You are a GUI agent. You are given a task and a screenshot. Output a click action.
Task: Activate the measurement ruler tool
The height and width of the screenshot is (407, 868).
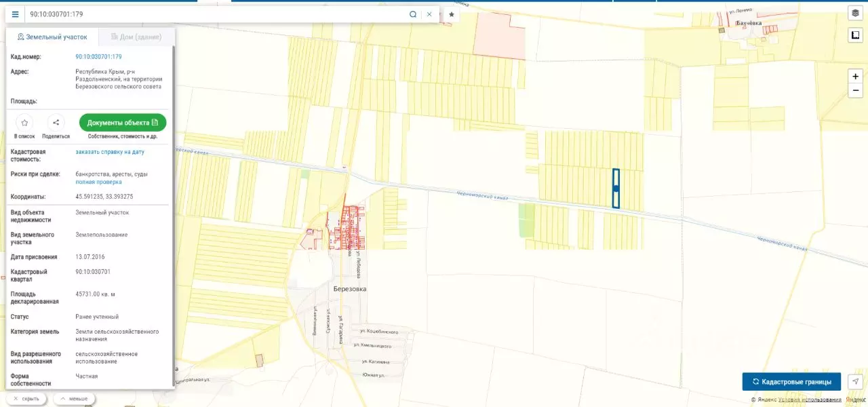[x=855, y=36]
